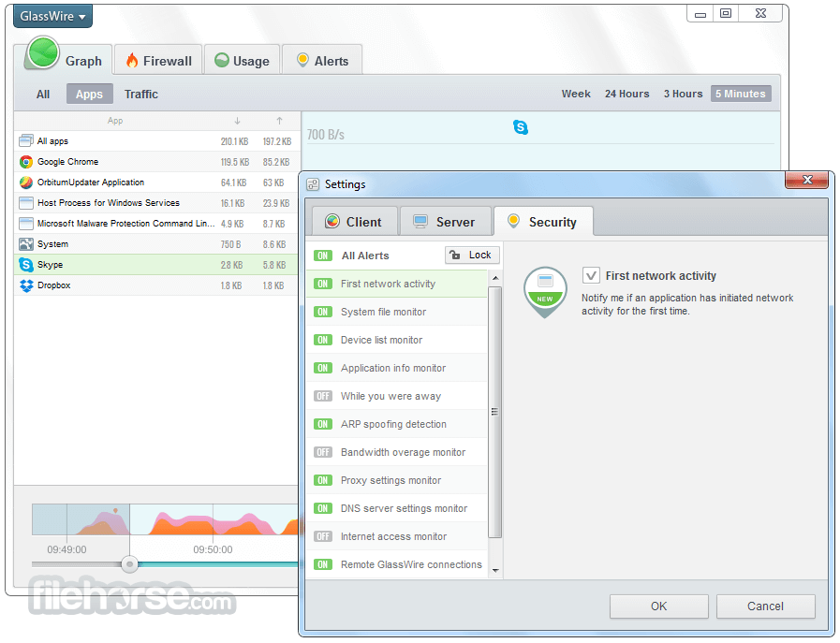Viewport: 840px width, 643px height.
Task: Click Cancel in Settings dialog
Action: coord(765,606)
